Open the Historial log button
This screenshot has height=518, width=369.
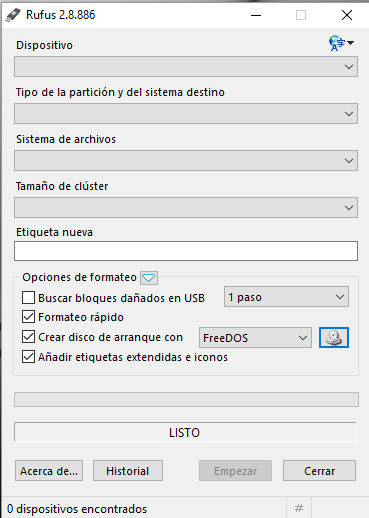pos(128,471)
